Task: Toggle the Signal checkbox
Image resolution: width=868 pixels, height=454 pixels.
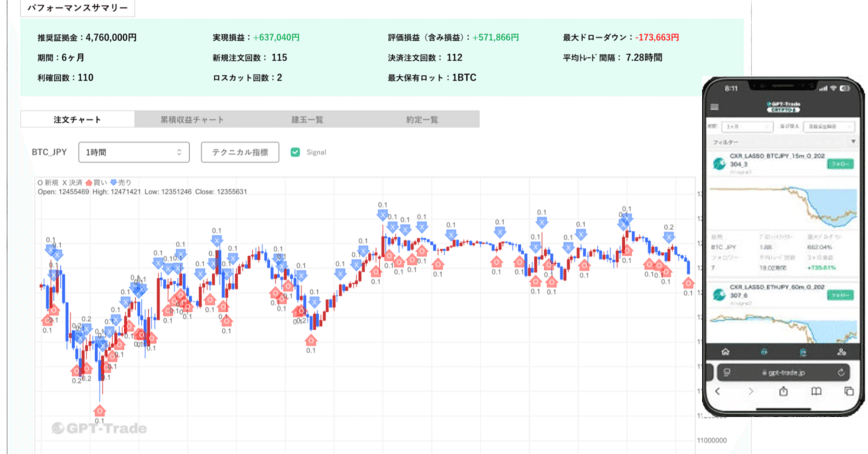Action: coord(295,152)
